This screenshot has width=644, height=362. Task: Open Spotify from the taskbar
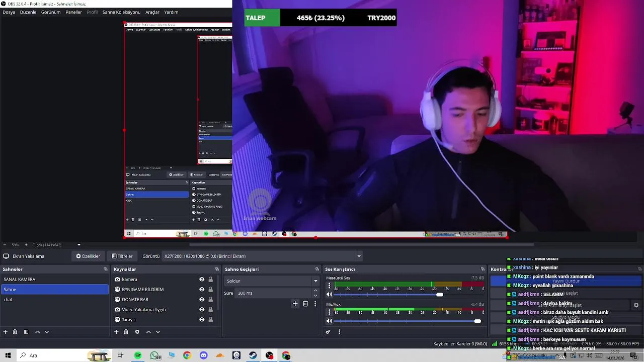click(138, 355)
